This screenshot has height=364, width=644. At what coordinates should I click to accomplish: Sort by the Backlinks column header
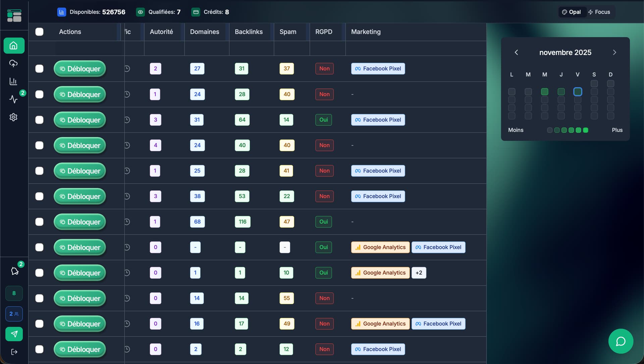point(249,32)
